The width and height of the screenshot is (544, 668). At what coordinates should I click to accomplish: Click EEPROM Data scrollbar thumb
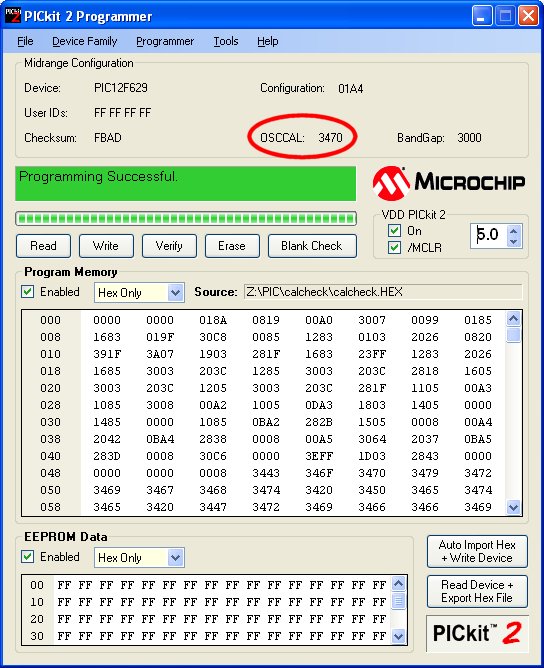click(x=398, y=601)
